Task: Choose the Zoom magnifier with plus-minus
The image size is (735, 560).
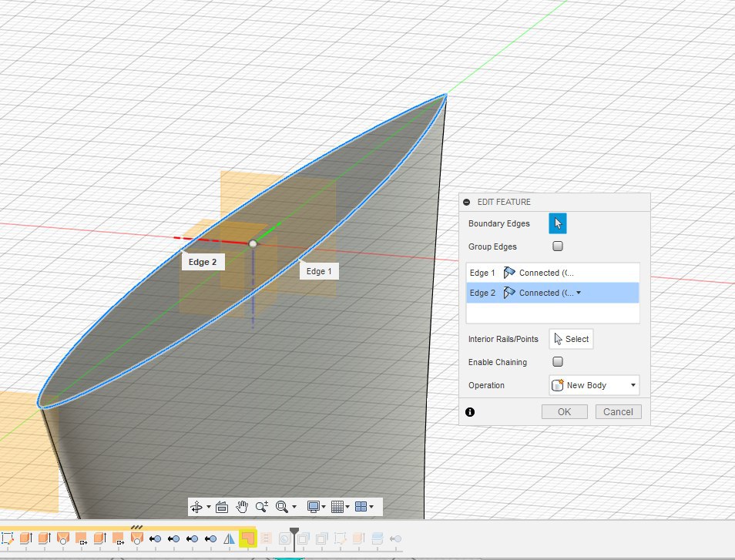Action: pos(261,507)
